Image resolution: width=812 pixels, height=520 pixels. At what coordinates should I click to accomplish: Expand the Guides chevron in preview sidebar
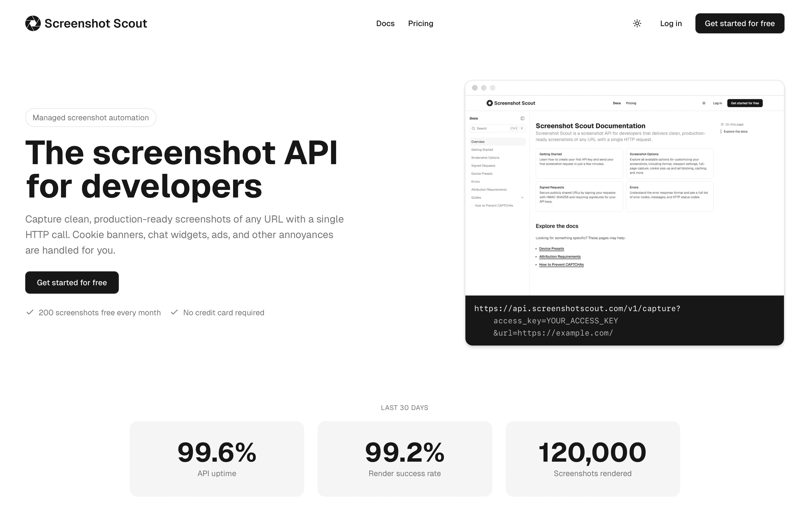pos(522,197)
